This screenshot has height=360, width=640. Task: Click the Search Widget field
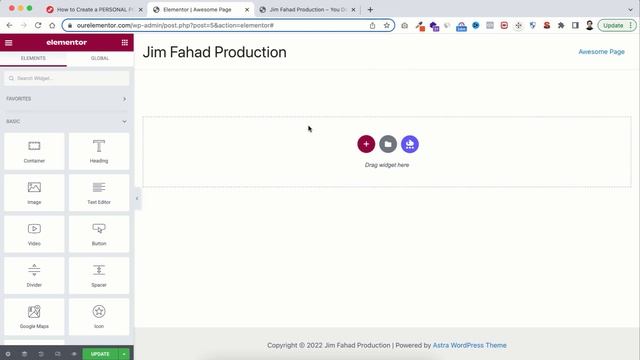tap(67, 78)
